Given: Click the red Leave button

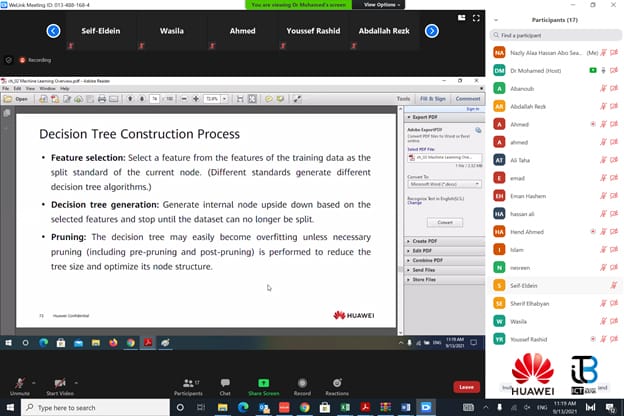Looking at the screenshot, I should 466,387.
